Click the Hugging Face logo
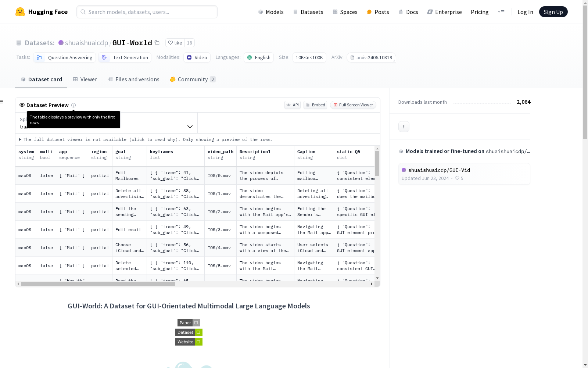Screen dimensions: 588x368 [x=42, y=12]
